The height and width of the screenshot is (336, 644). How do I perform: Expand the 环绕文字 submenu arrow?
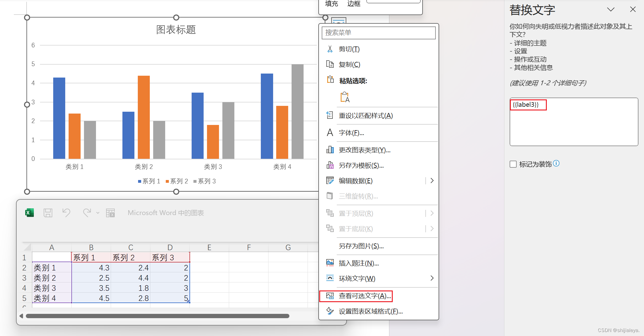pyautogui.click(x=432, y=278)
